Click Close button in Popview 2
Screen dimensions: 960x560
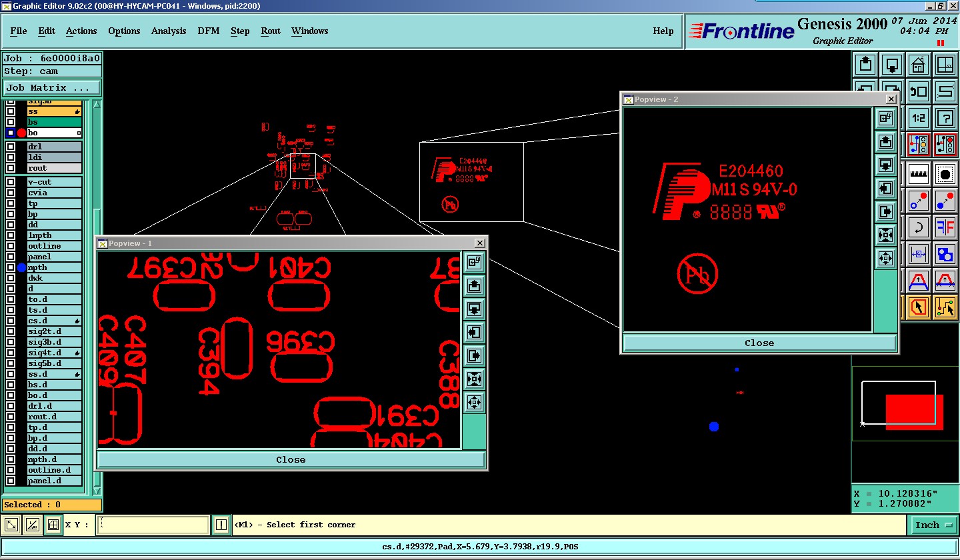point(759,343)
